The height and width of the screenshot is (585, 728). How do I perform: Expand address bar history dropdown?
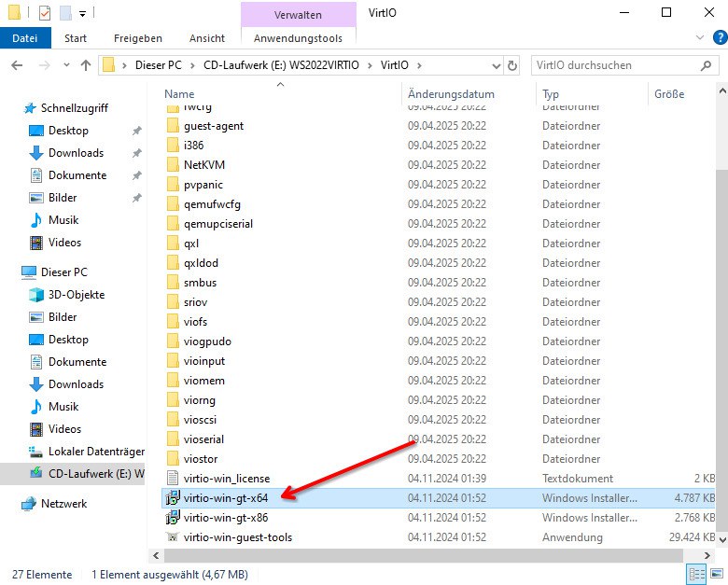click(x=496, y=66)
